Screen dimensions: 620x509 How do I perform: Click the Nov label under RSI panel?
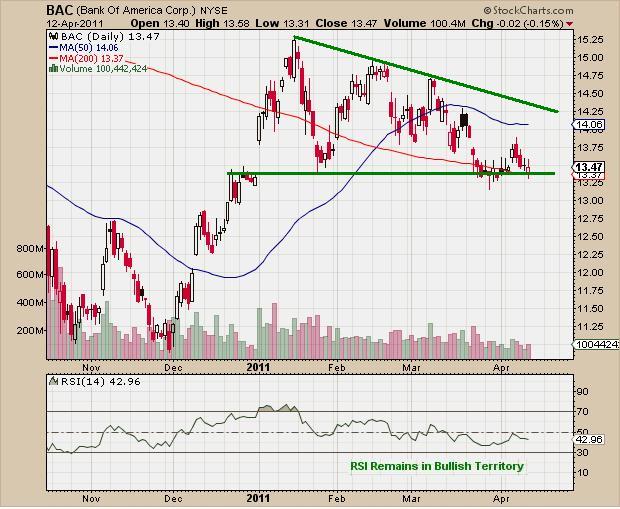tap(91, 499)
